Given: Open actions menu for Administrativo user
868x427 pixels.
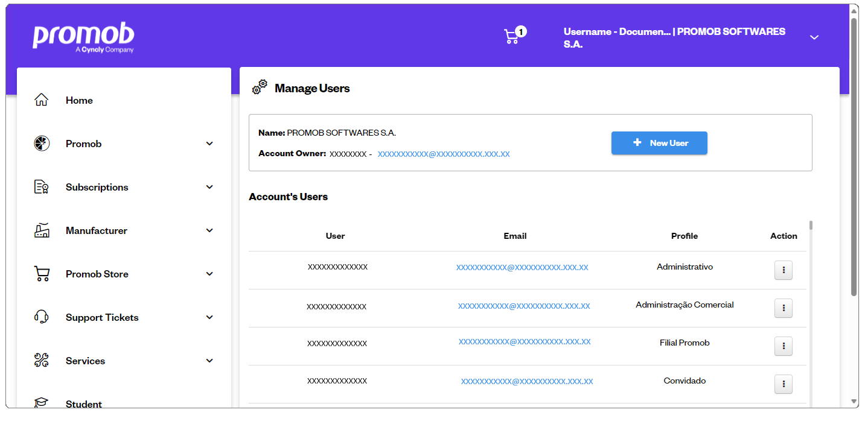Looking at the screenshot, I should coord(783,270).
